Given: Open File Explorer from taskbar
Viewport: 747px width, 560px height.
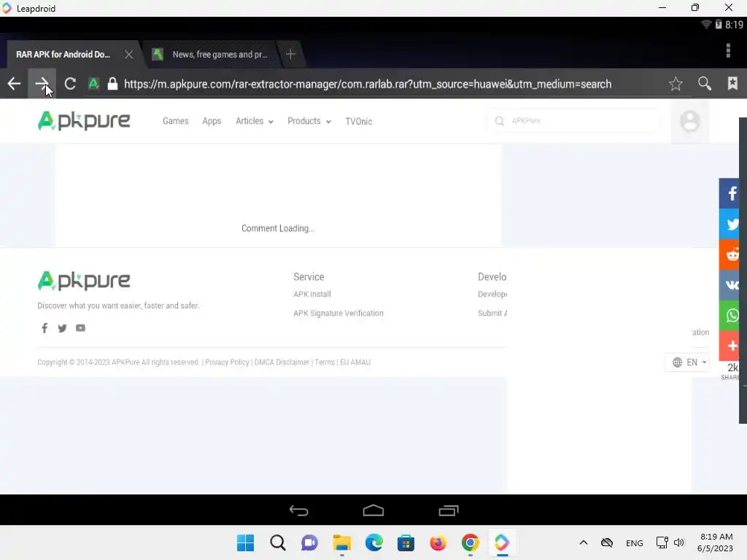Looking at the screenshot, I should 341,542.
